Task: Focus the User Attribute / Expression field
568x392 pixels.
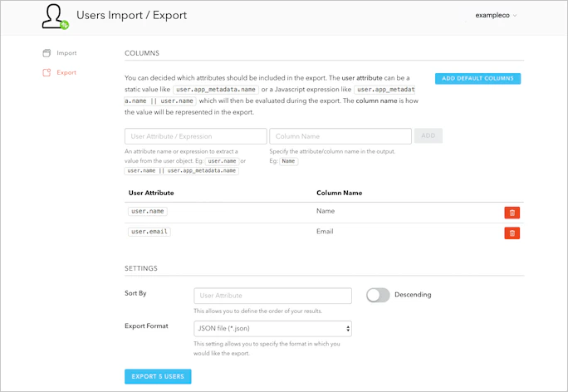Action: 196,136
